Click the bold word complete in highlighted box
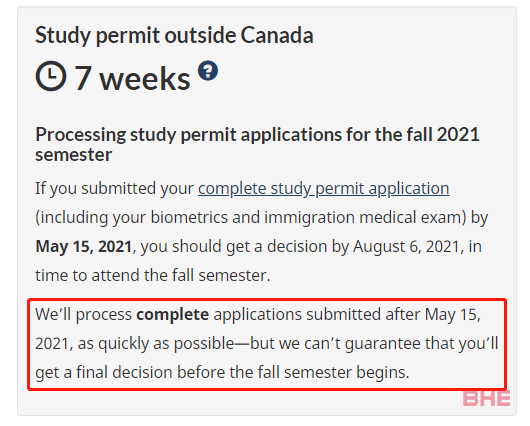530x426 pixels. coord(172,315)
